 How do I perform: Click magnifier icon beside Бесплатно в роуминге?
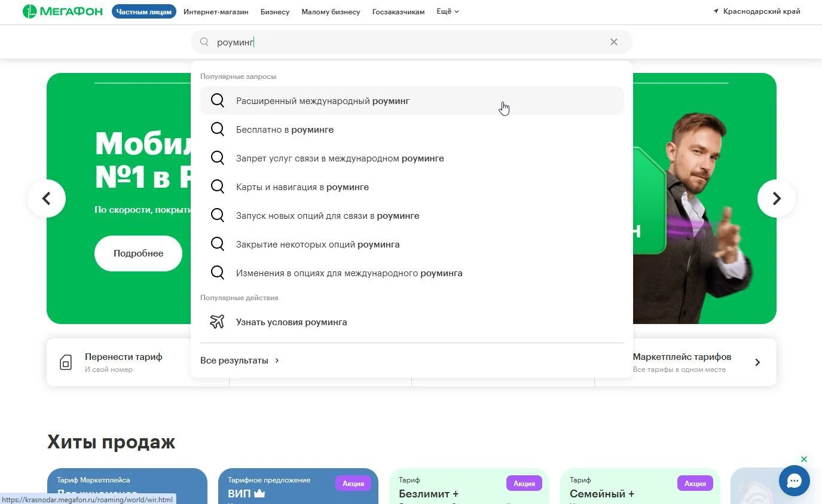[218, 129]
